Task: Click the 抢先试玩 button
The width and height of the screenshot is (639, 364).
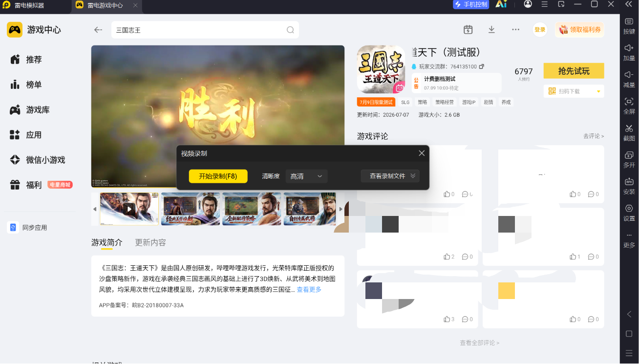Action: [x=574, y=71]
